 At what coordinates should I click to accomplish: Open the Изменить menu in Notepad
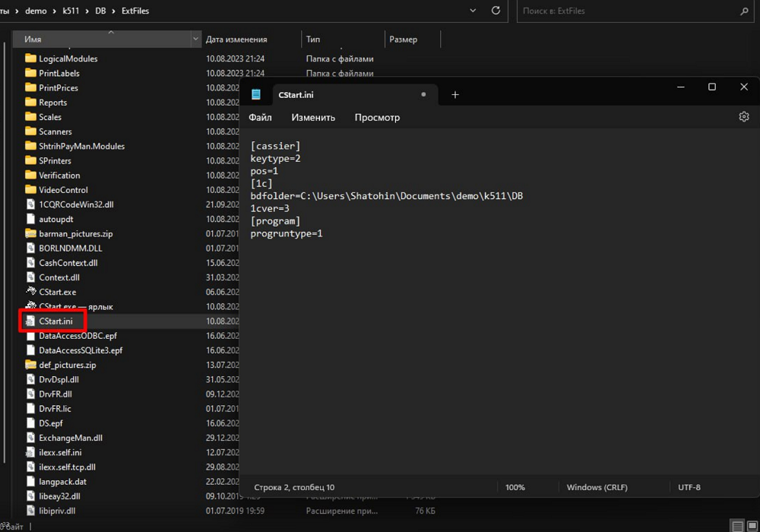click(313, 117)
